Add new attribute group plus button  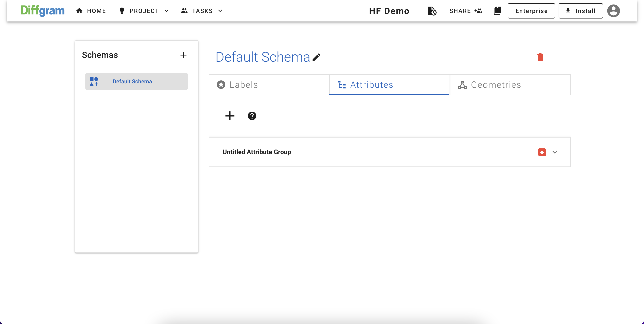coord(230,116)
